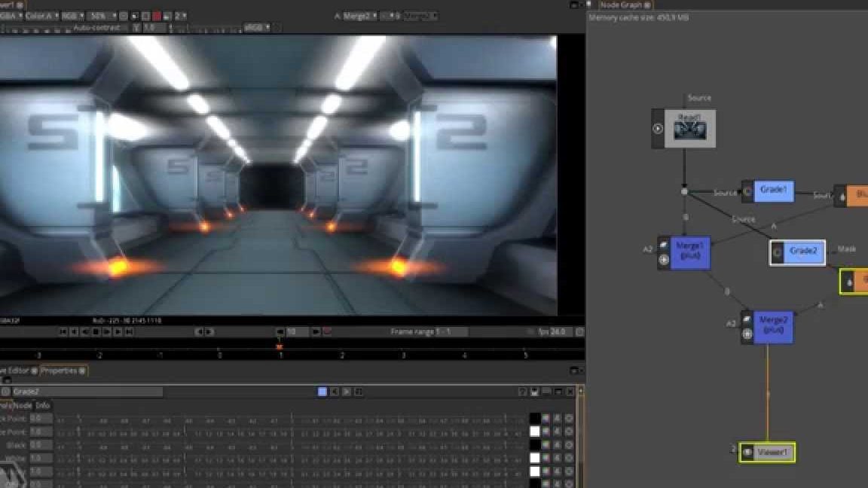Image resolution: width=868 pixels, height=488 pixels.
Task: Switch to the Node Graph tab
Action: click(620, 5)
